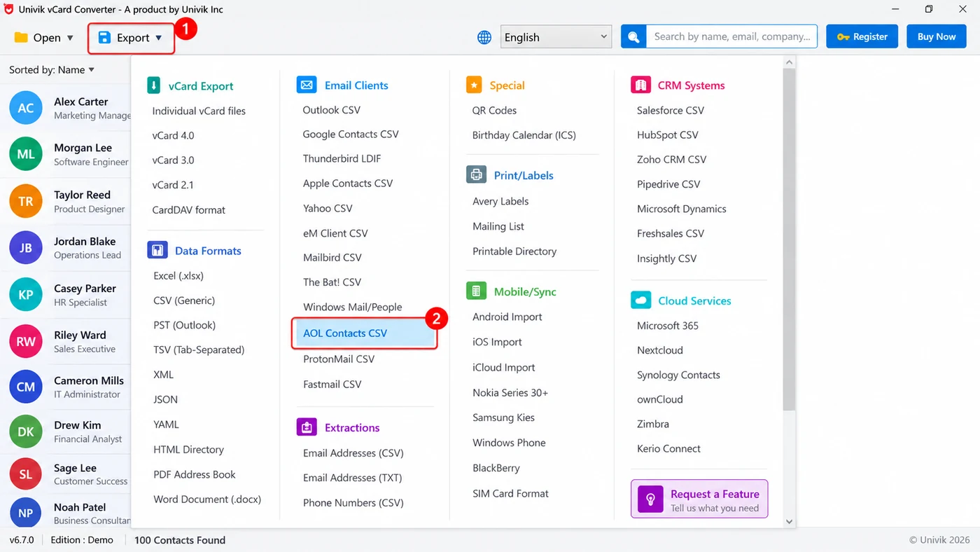Select Cameron Mills' CM avatar
Viewport: 980px width, 552px height.
tap(26, 387)
